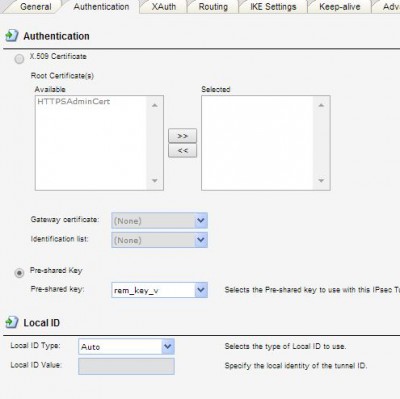
Task: Click the Authentication section header icon
Action: (x=12, y=35)
